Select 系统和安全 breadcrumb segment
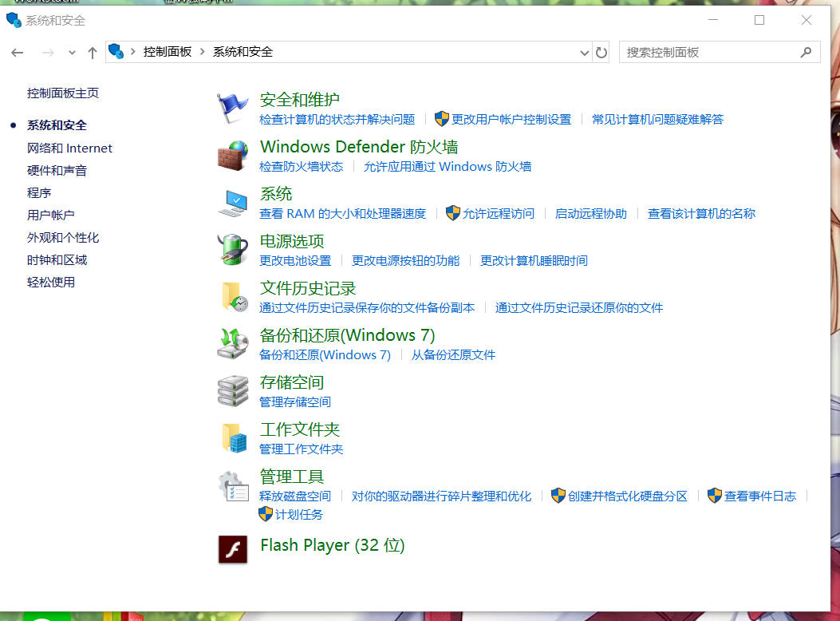Viewport: 840px width, 621px height. [x=243, y=51]
